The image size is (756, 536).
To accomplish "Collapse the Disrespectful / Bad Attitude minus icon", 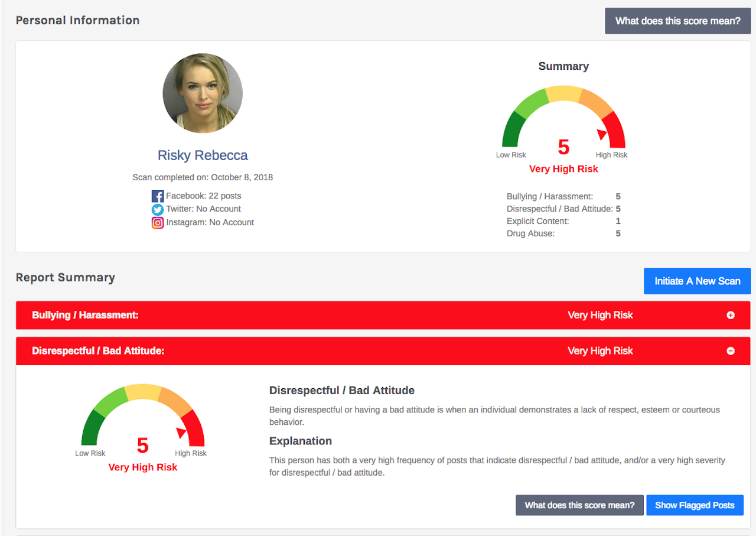I will (731, 351).
